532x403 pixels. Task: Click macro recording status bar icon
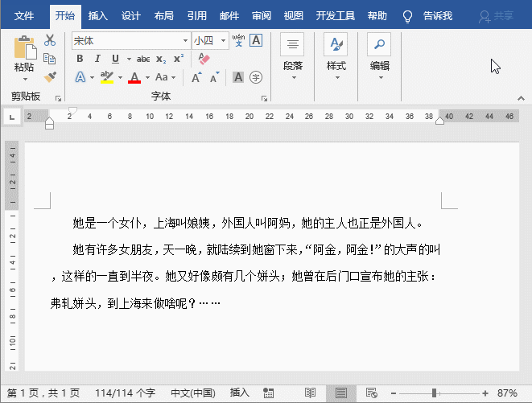pyautogui.click(x=268, y=393)
